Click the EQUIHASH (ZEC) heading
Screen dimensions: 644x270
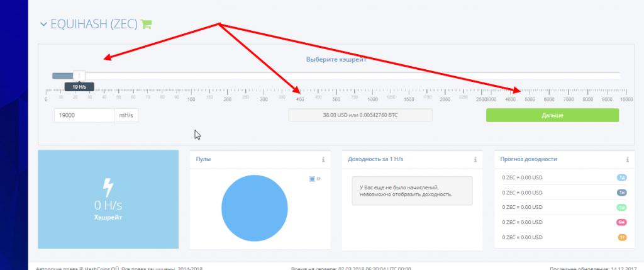[94, 25]
